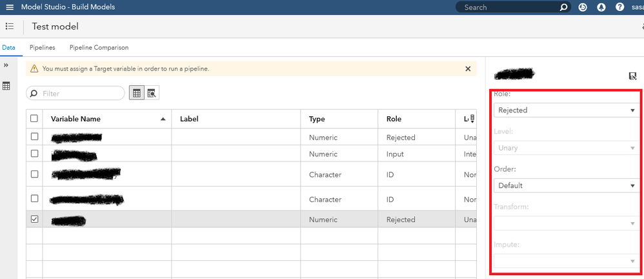Toggle the select-all header checkbox

pos(35,119)
